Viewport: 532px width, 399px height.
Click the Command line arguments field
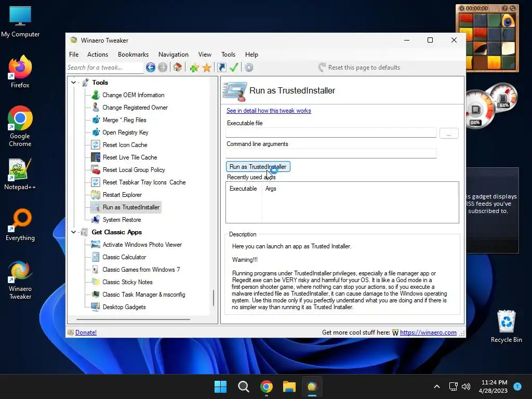[x=331, y=153]
